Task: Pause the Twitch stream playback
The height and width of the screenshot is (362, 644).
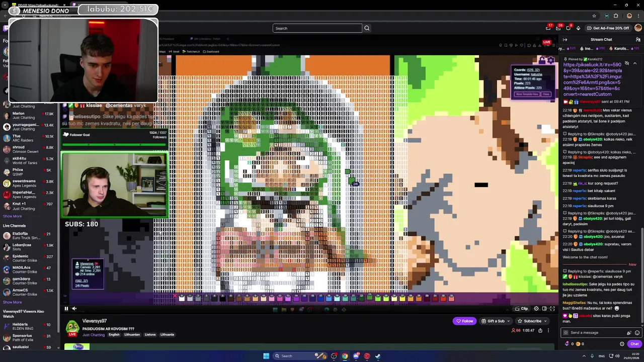Action: coord(66,309)
